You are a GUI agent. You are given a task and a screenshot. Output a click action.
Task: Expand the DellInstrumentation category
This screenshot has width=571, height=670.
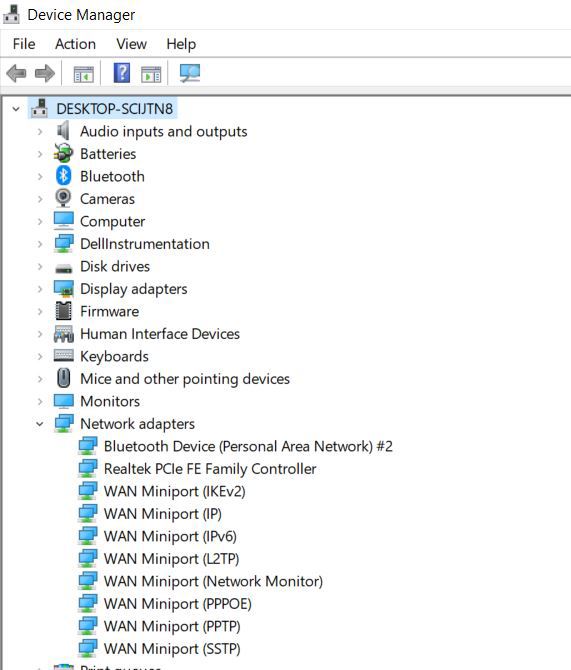coord(40,244)
